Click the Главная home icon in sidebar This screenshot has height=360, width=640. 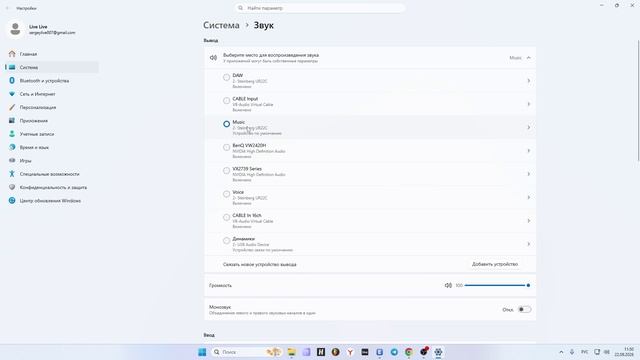pos(12,54)
